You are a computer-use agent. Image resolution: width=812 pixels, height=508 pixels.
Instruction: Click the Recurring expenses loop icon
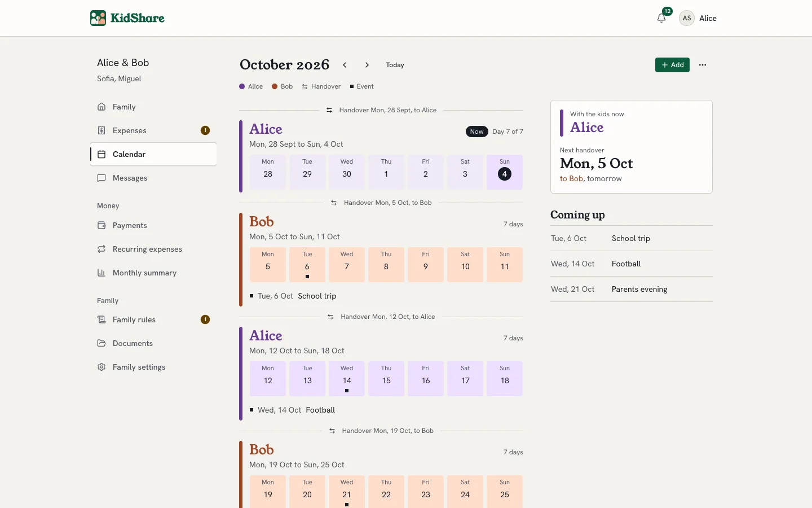[101, 249]
